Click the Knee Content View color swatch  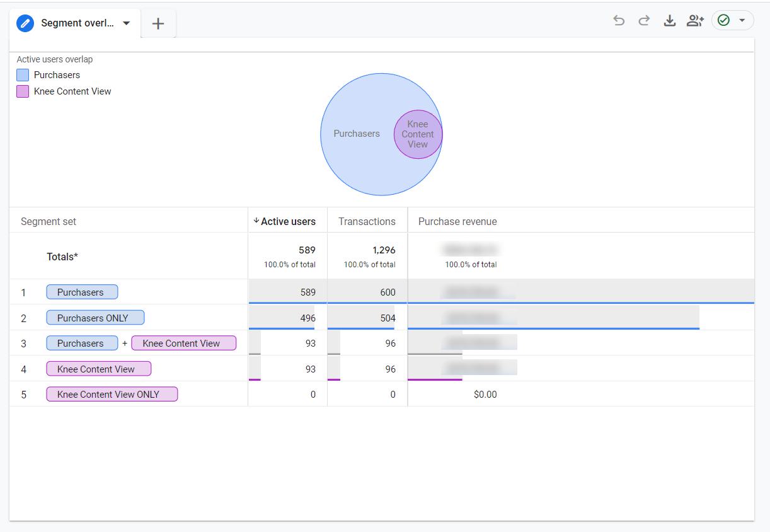[x=22, y=91]
